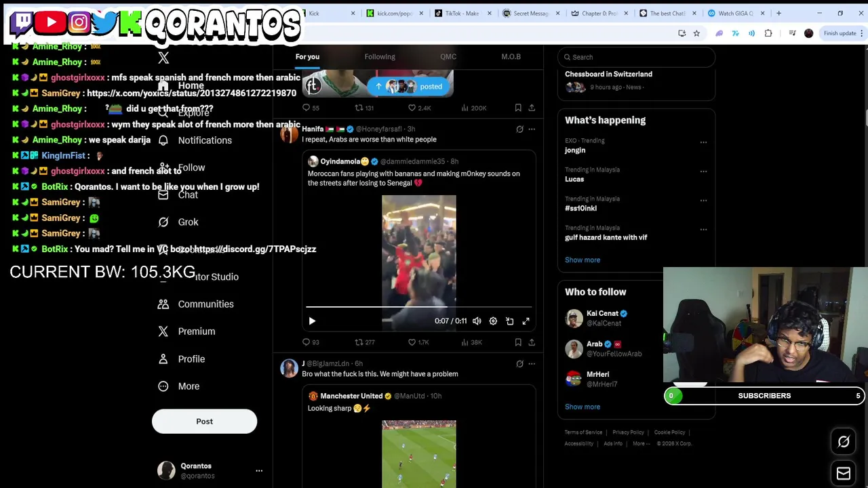Image resolution: width=868 pixels, height=488 pixels.
Task: Repost the post with 131 reposts
Action: click(x=365, y=108)
